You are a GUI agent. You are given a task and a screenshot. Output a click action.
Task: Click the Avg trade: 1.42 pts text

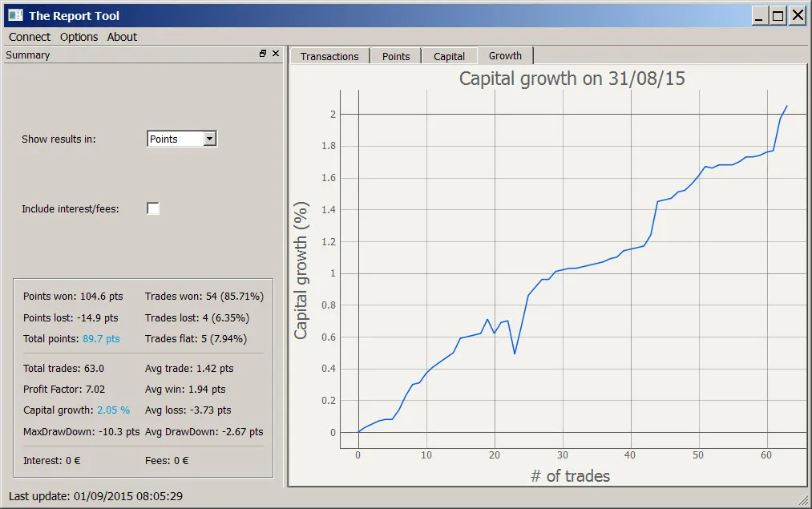[189, 368]
